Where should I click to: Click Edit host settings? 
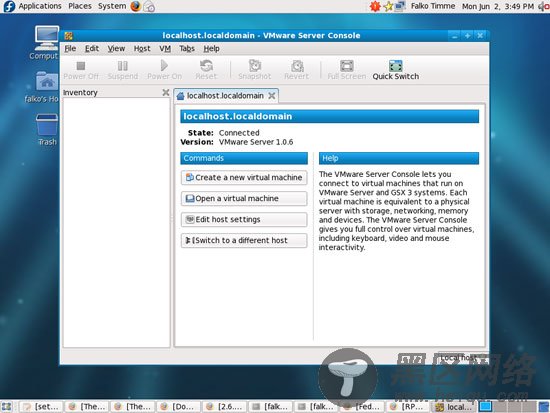coord(244,220)
